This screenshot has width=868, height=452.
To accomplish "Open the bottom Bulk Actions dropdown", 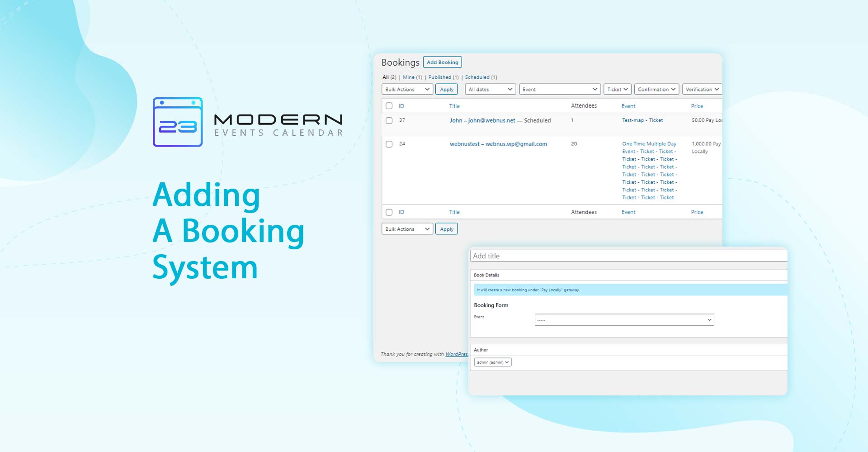I will click(407, 229).
